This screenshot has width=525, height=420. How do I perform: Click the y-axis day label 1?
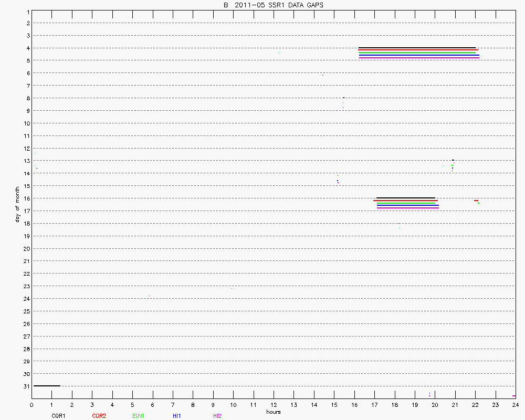pyautogui.click(x=26, y=11)
